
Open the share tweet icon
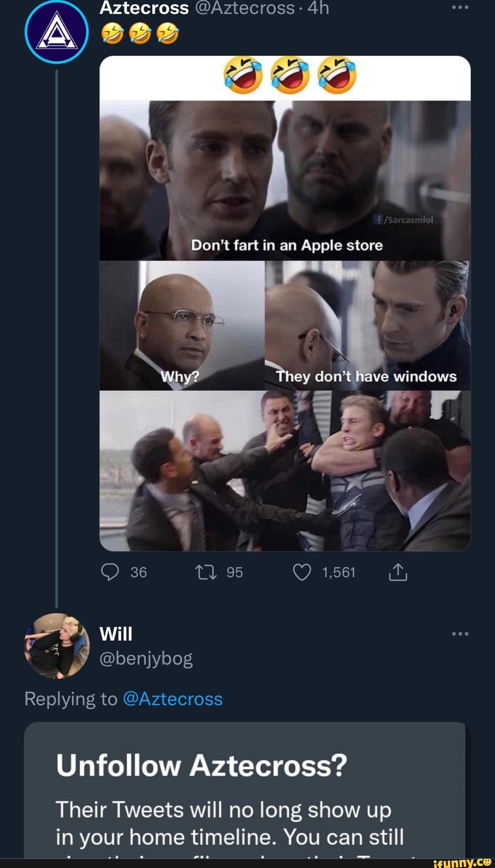398,572
